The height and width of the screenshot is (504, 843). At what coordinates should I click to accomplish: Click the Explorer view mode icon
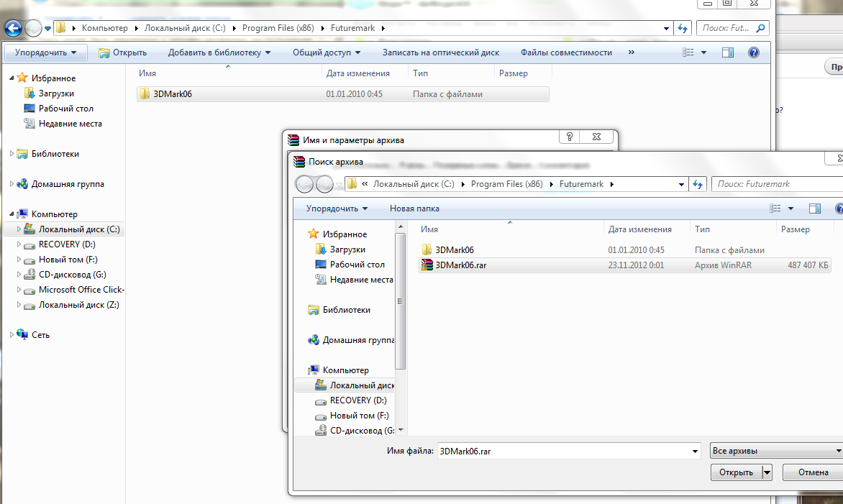coord(688,52)
